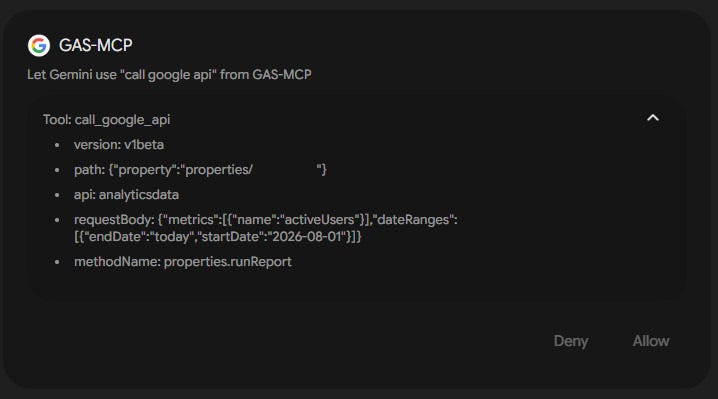Click the bullet beside the methodName entry

(x=57, y=262)
